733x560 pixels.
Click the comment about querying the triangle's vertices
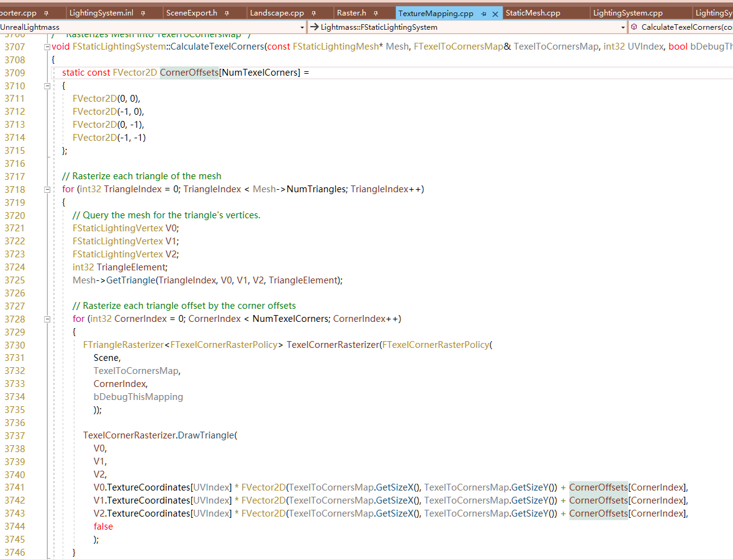coord(166,215)
